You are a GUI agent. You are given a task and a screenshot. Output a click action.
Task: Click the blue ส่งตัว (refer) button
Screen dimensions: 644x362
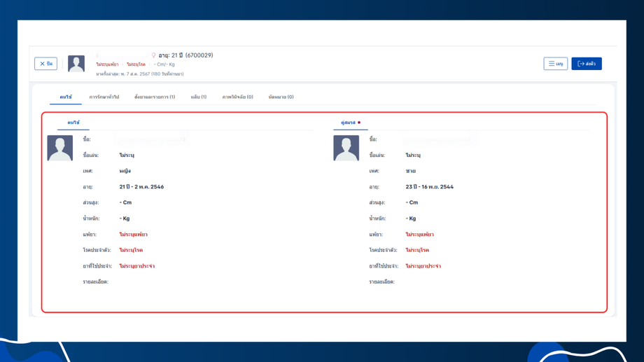click(587, 64)
